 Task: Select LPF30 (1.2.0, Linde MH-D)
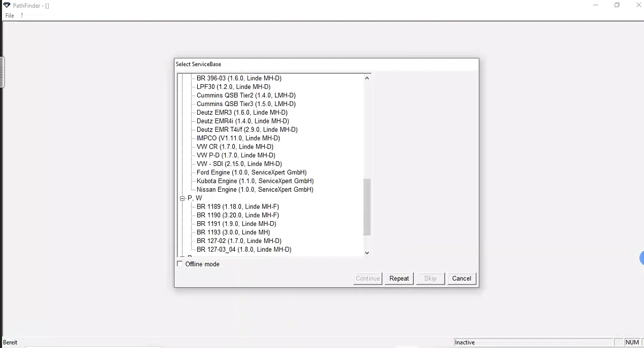pyautogui.click(x=233, y=87)
